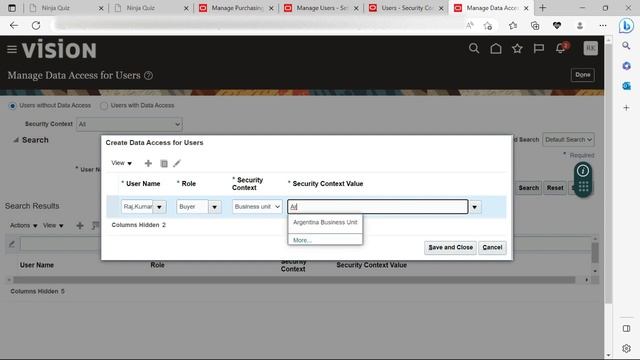The width and height of the screenshot is (640, 360).
Task: Open the page Security Context All dropdown
Action: [x=129, y=124]
